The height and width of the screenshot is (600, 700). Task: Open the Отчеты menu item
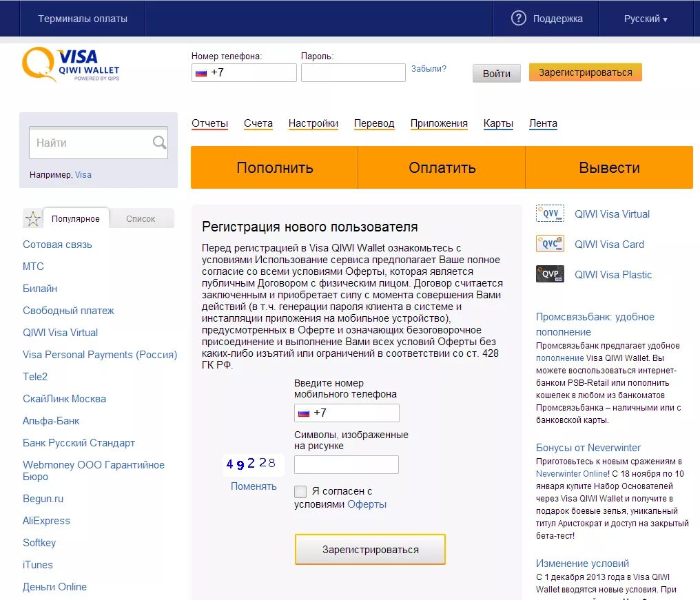(210, 123)
